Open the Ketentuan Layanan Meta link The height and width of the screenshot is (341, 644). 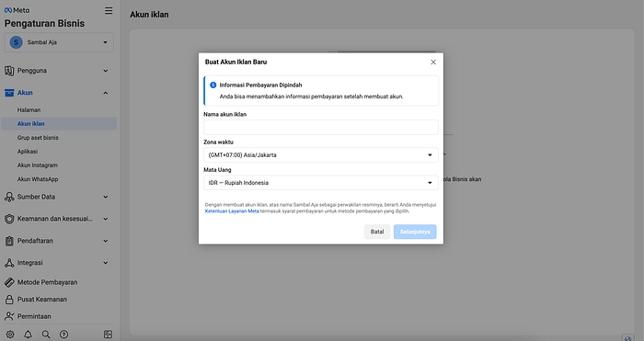[232, 211]
